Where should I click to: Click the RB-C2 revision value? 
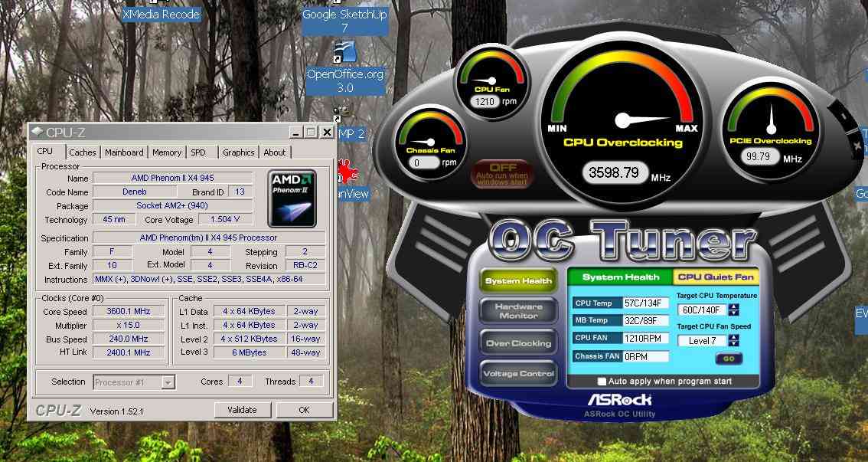point(305,265)
